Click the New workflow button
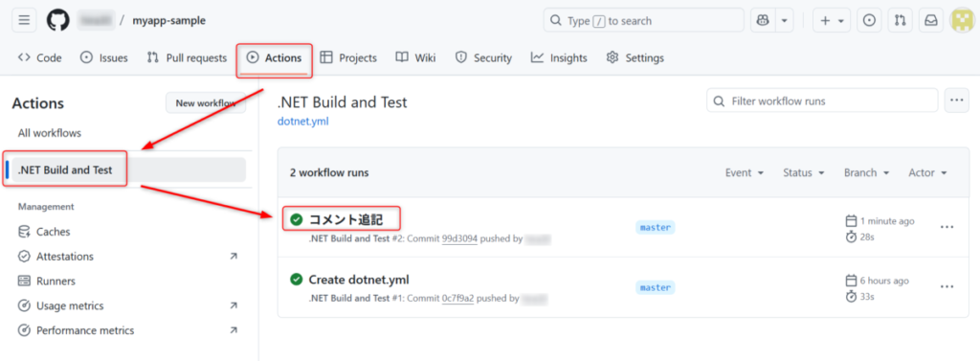The image size is (980, 361). [x=206, y=103]
